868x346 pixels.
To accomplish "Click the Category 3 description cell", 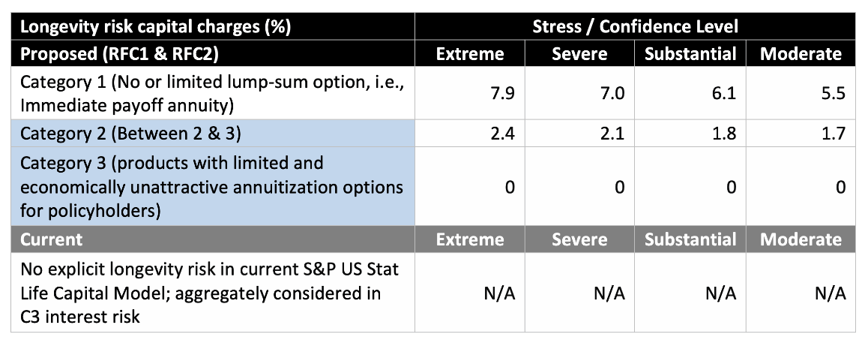I will 211,187.
